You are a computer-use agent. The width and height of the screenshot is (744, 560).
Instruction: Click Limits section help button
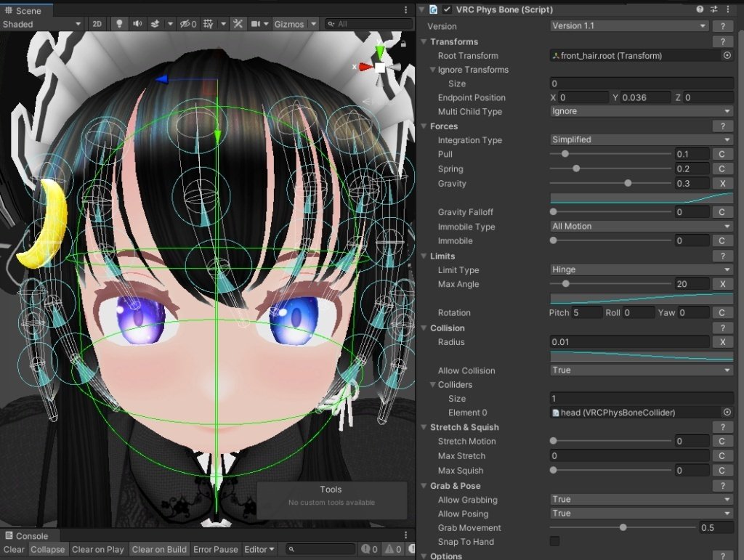[x=723, y=256]
